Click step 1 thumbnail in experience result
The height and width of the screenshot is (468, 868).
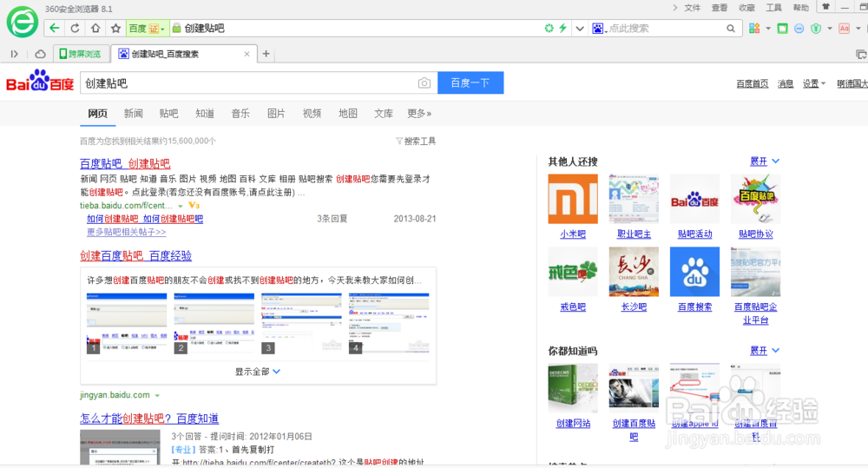127,324
